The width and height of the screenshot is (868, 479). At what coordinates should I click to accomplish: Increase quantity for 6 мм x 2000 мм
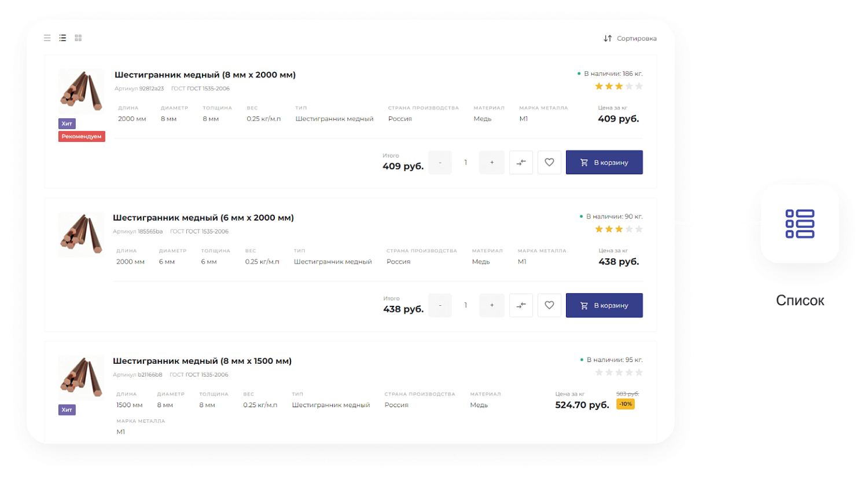point(492,305)
